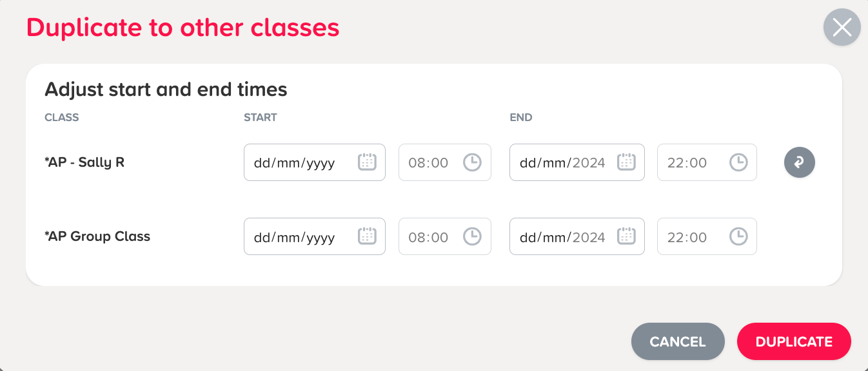Click the round arrow icon beside AP - Sally R

pyautogui.click(x=800, y=162)
